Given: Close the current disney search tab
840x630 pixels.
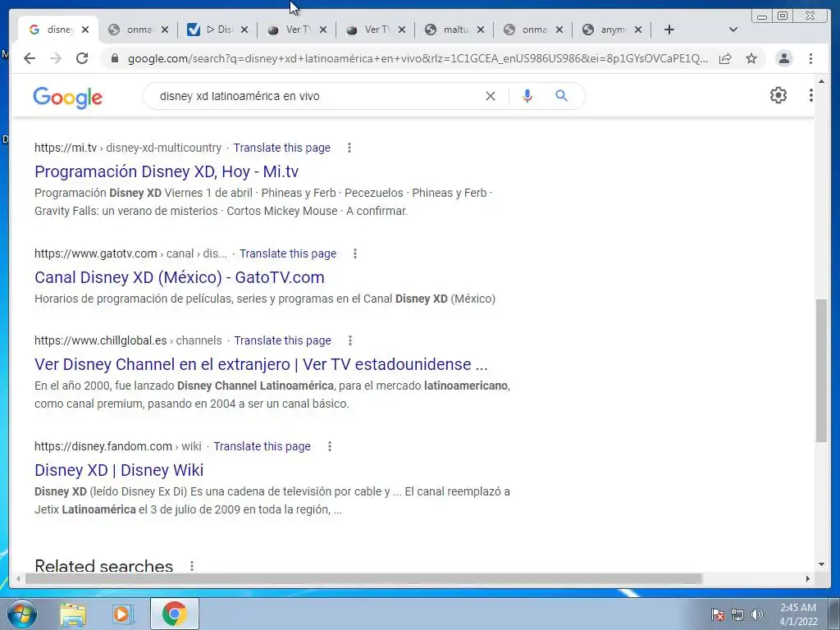Looking at the screenshot, I should [x=85, y=30].
